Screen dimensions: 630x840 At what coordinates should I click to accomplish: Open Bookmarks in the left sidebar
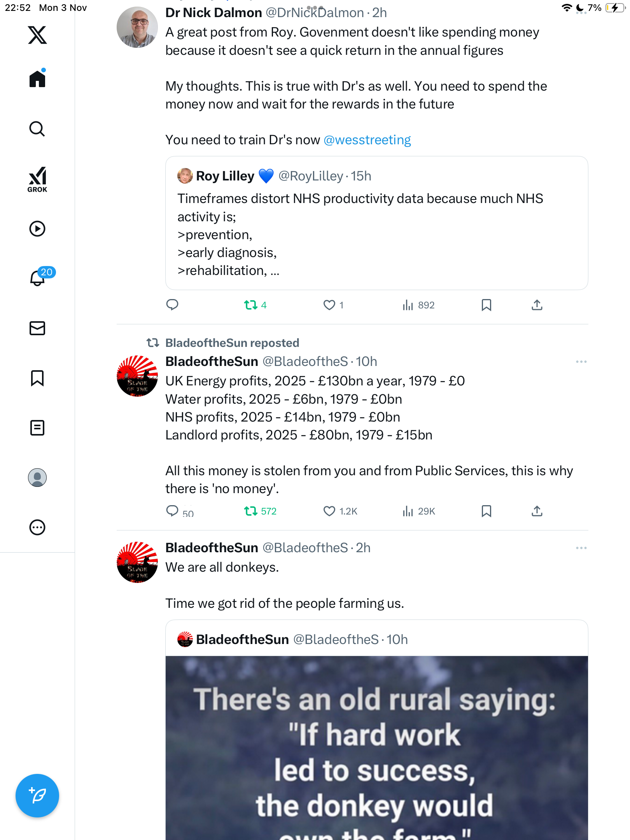pyautogui.click(x=37, y=378)
